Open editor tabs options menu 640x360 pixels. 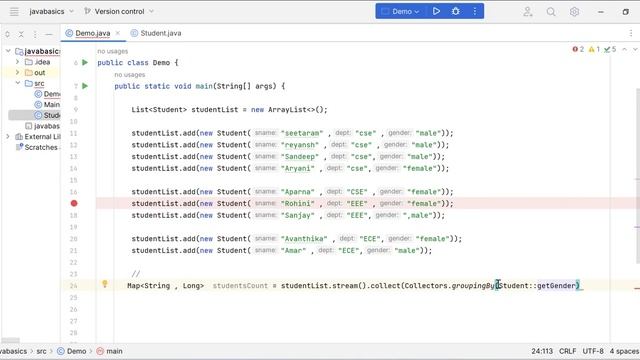point(631,33)
